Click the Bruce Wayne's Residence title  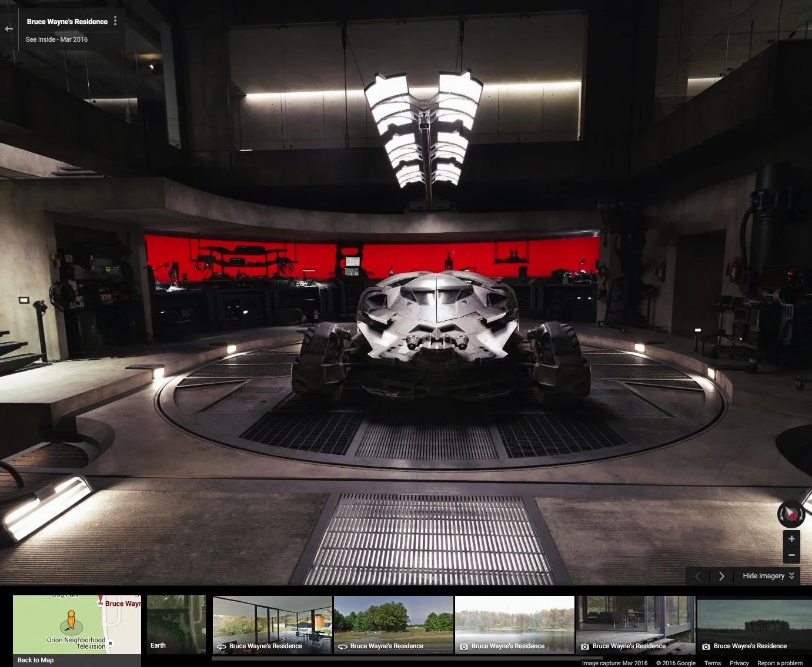point(67,22)
